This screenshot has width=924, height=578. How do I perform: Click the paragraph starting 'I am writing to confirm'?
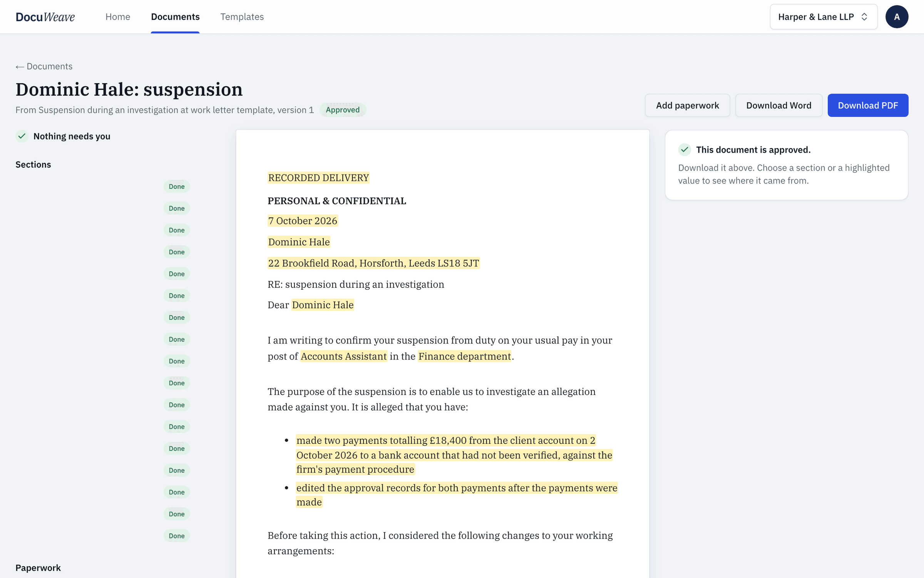pyautogui.click(x=440, y=348)
